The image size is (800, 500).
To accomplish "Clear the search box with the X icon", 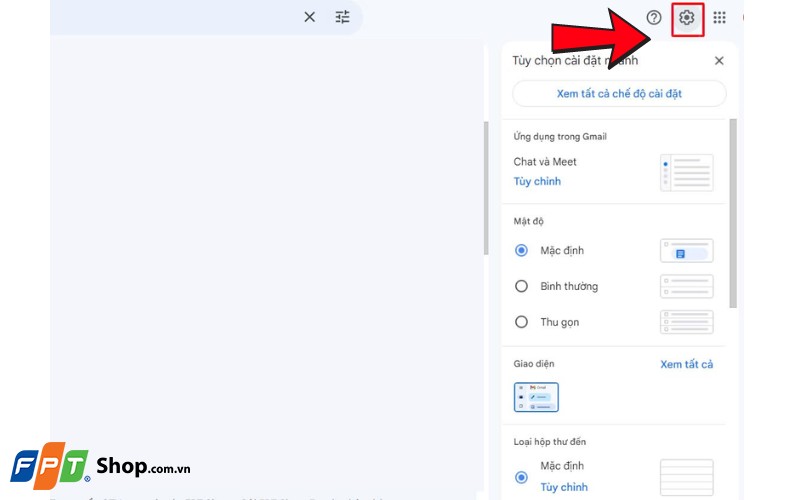I will coord(309,17).
